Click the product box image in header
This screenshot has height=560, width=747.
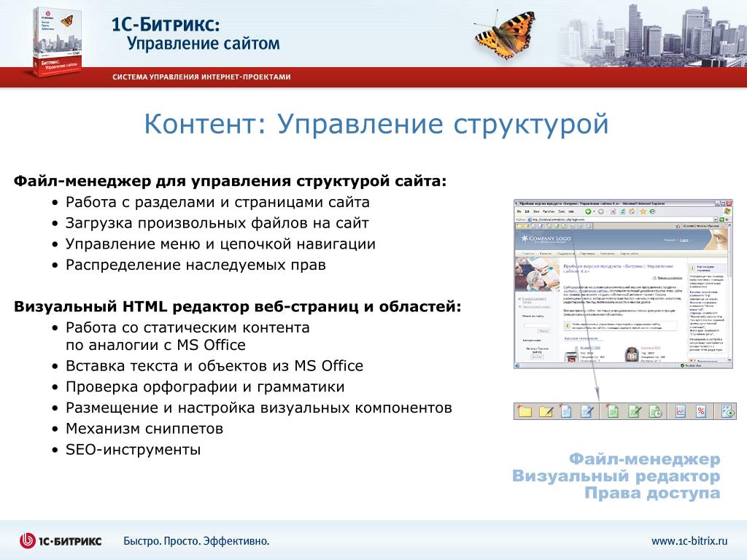(x=57, y=42)
